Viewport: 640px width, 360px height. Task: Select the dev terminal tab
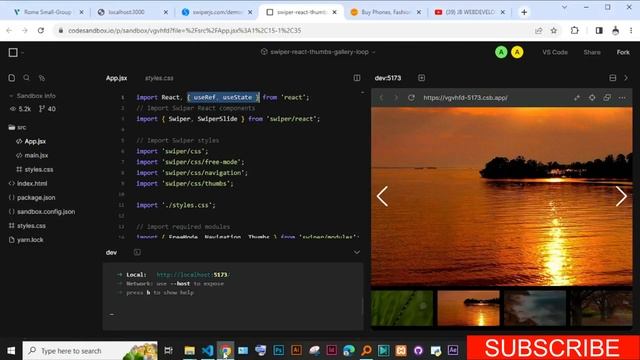click(x=111, y=252)
